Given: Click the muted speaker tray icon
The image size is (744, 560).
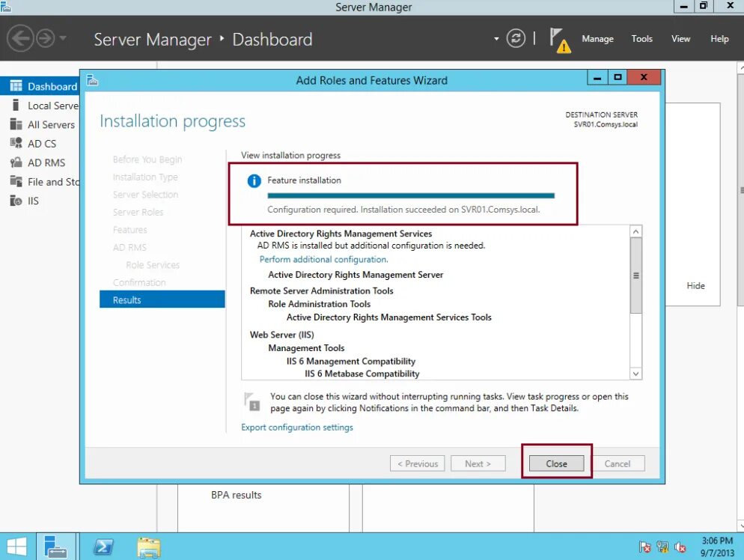Looking at the screenshot, I should pos(680,547).
